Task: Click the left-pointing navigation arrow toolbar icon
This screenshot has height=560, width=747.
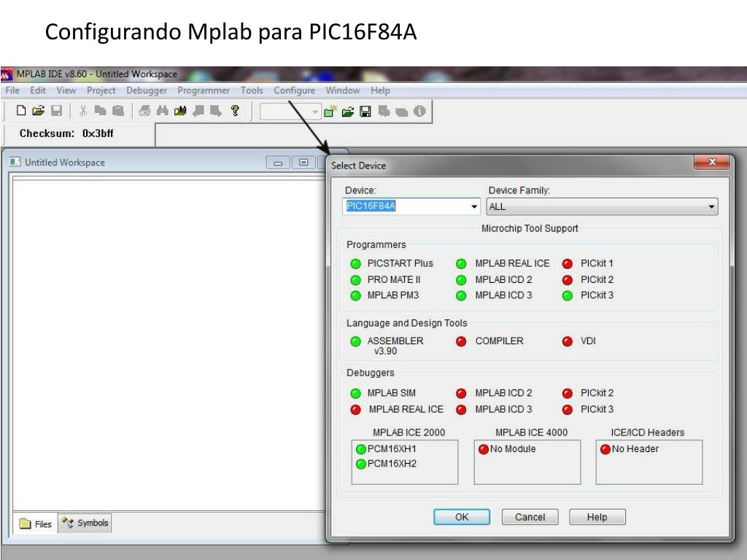Action: click(198, 111)
